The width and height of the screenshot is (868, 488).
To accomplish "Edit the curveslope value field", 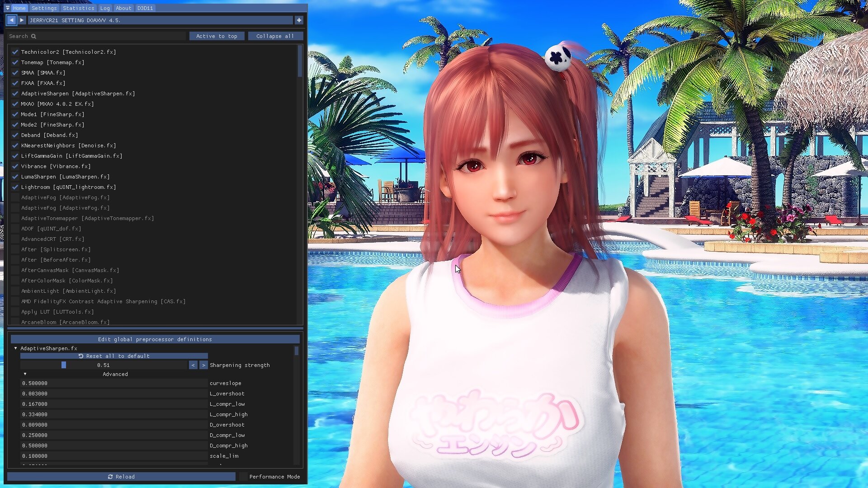I will click(114, 383).
